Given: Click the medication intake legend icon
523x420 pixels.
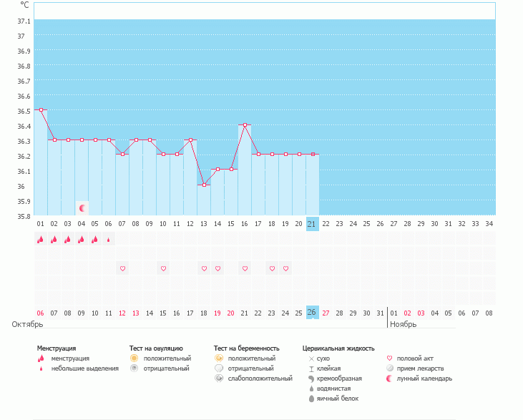Looking at the screenshot, I should 390,368.
